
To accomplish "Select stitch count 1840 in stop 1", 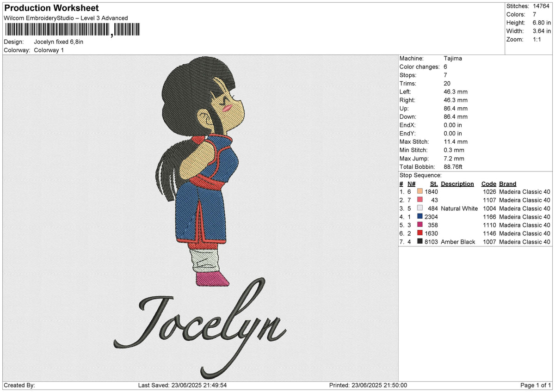I will click(431, 192).
